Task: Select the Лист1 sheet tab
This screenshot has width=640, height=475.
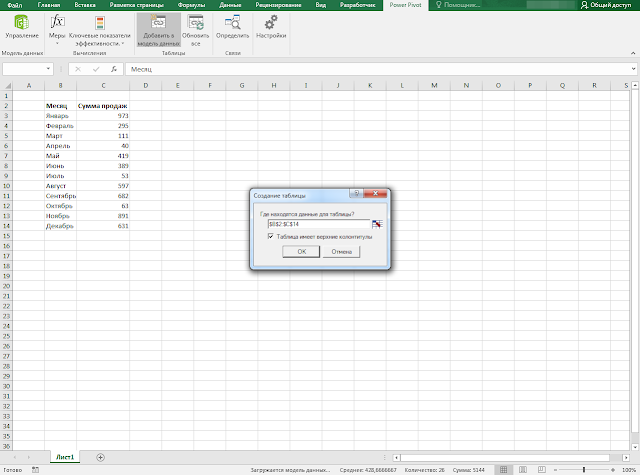Action: 65,457
